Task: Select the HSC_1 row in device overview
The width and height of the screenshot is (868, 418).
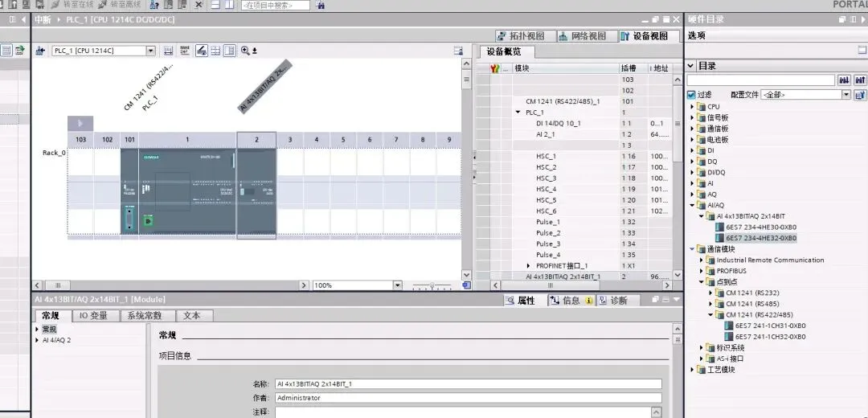Action: (575, 156)
